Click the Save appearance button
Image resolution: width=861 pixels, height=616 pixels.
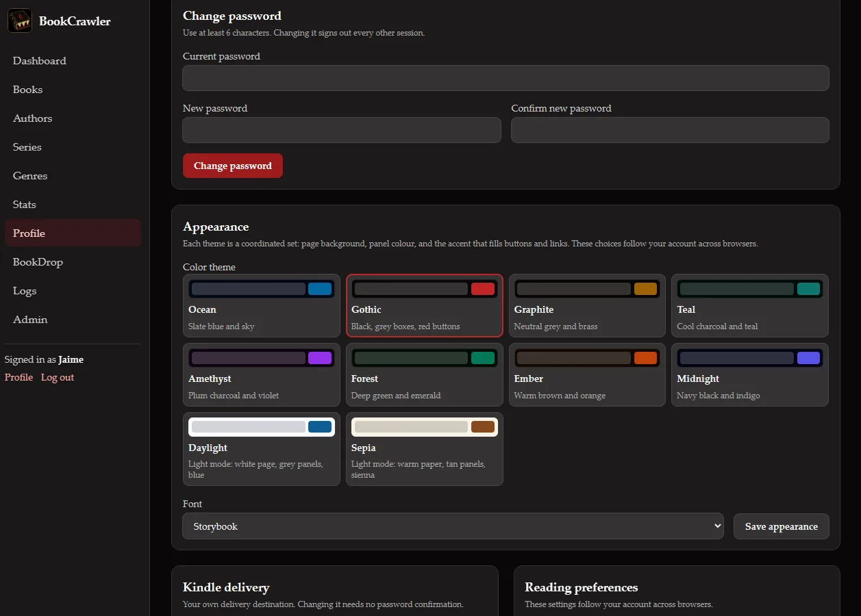tap(782, 526)
